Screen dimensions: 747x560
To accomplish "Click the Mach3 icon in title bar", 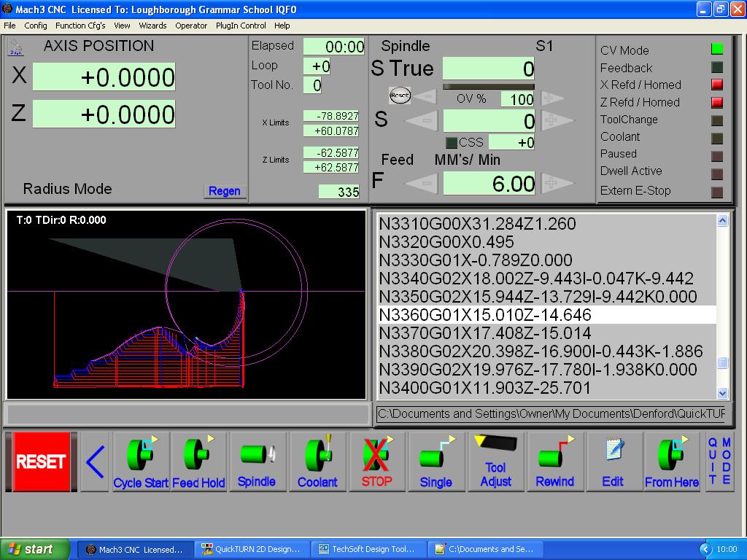I will coord(7,9).
